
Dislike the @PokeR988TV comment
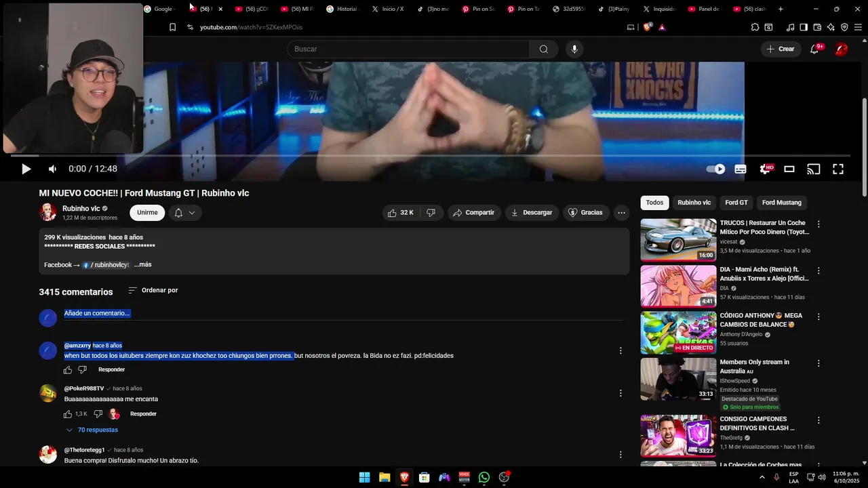[98, 414]
